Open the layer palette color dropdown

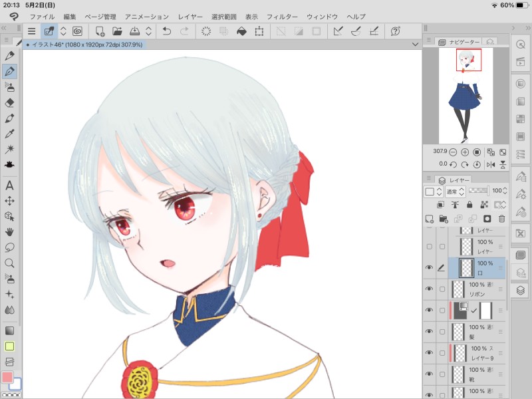pos(434,192)
